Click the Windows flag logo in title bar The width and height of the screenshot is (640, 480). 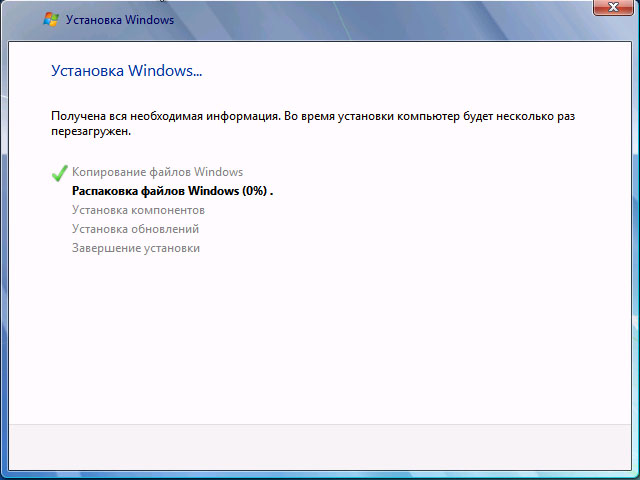[x=51, y=20]
